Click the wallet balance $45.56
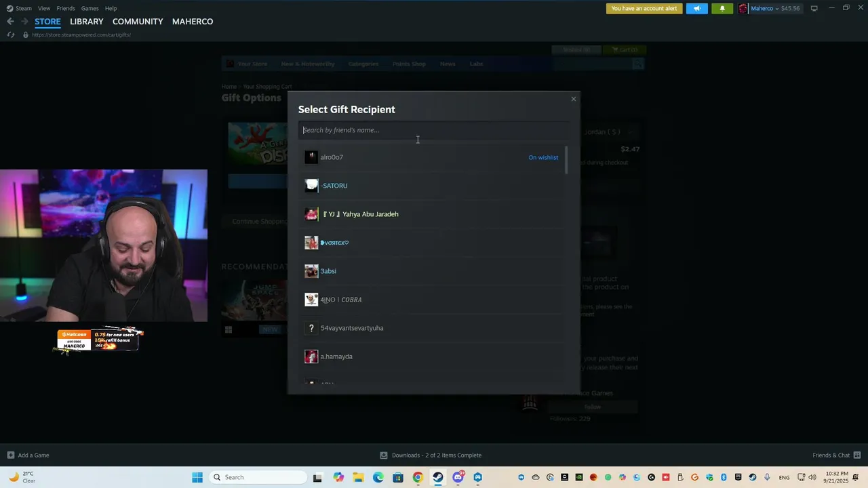Viewport: 868px width, 488px height. coord(790,9)
